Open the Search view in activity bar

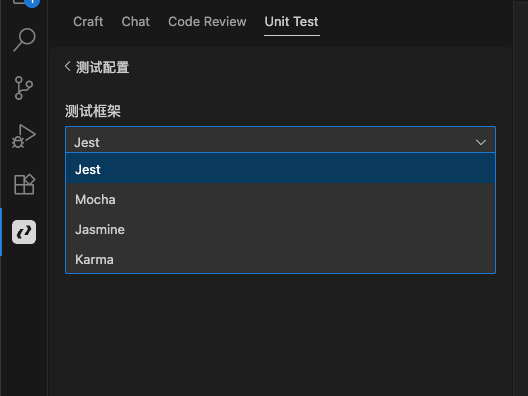[24, 40]
